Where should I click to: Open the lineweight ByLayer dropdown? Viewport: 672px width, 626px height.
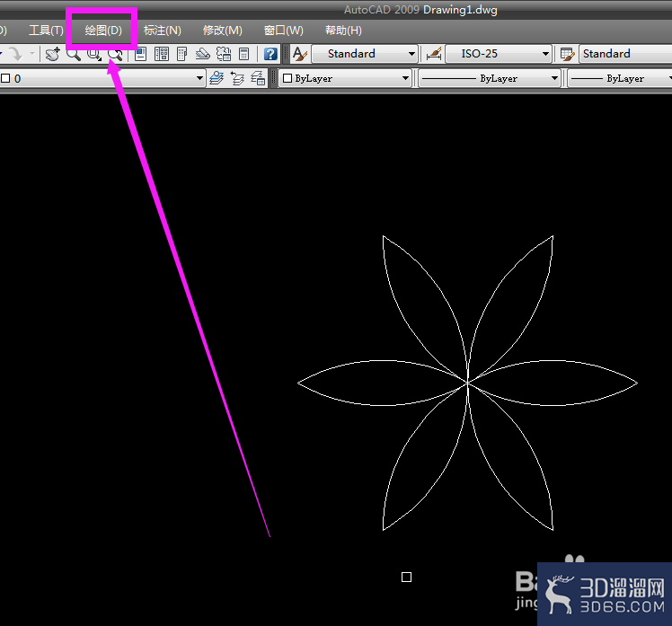[669, 78]
